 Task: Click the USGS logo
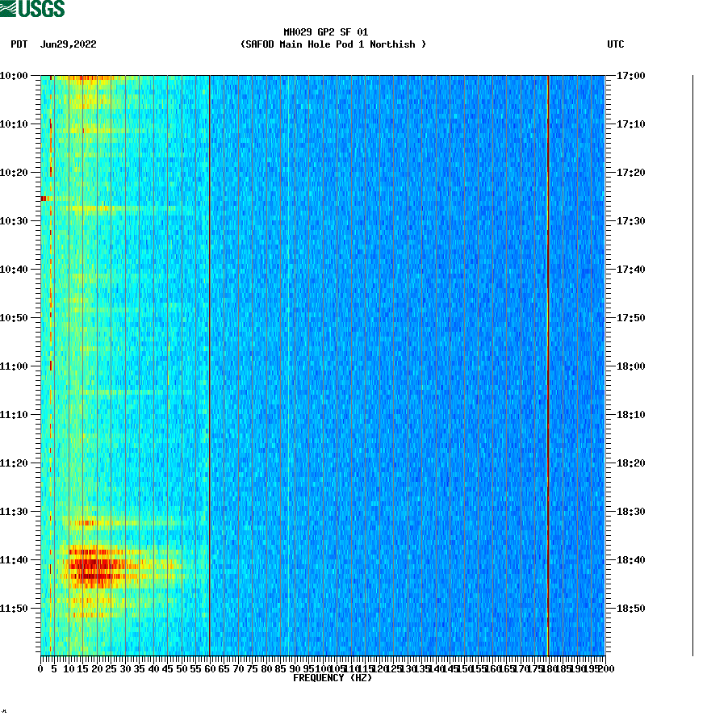click(x=34, y=9)
